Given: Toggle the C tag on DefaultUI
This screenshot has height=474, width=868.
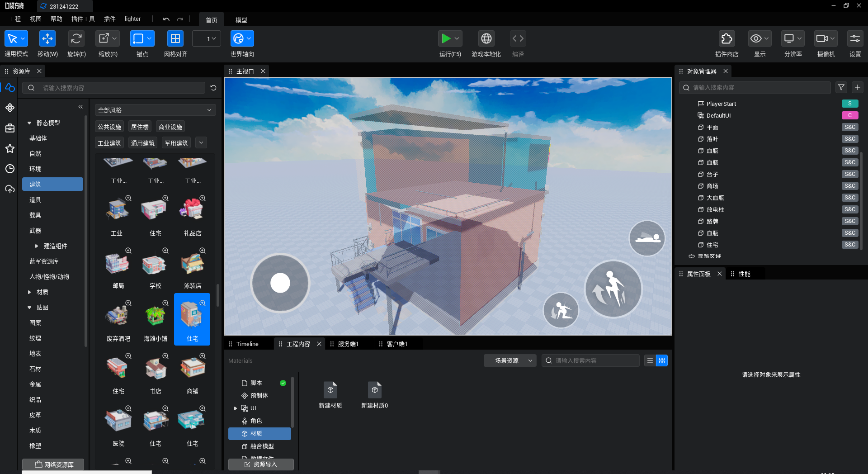Looking at the screenshot, I should tap(850, 115).
